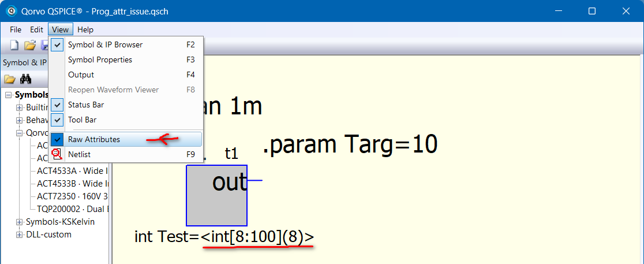Click the gray block symbol on schematic
644x264 pixels.
click(x=216, y=195)
